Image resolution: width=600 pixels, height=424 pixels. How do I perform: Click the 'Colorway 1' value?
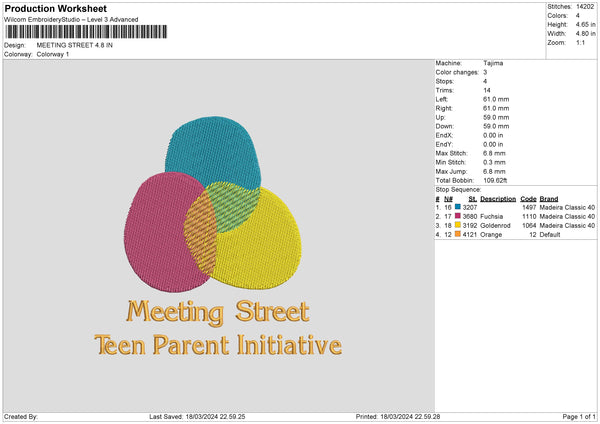[53, 54]
